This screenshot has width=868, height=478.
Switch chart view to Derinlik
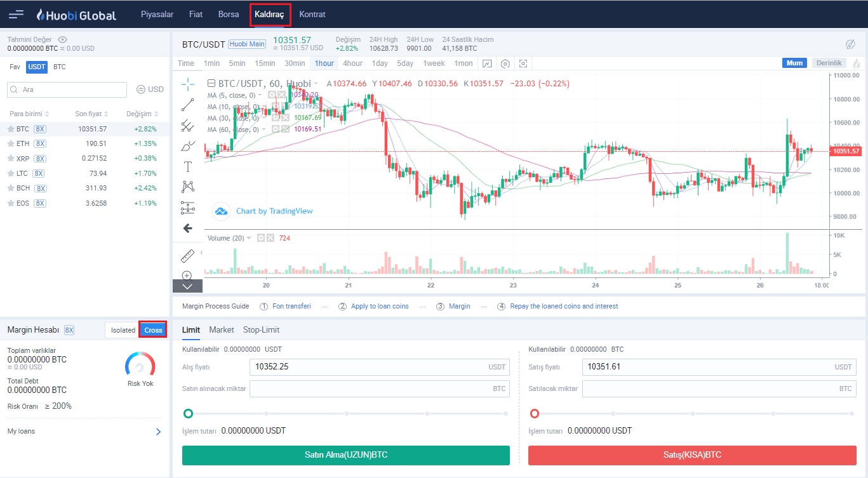[829, 63]
